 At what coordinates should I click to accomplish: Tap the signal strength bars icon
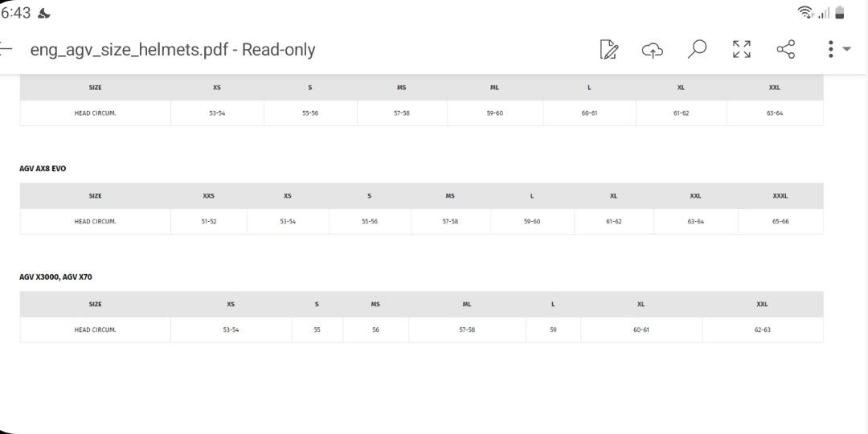(x=825, y=13)
